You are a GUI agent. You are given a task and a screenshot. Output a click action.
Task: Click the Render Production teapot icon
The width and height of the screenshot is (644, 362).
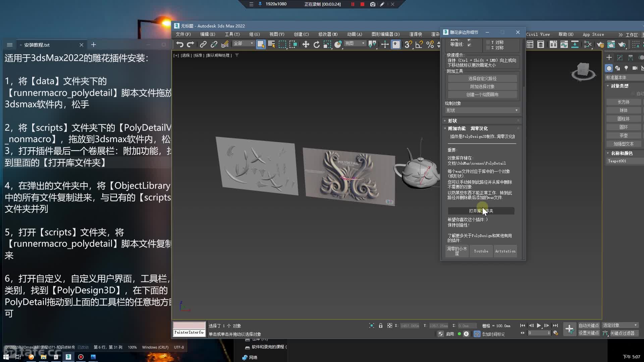click(622, 44)
